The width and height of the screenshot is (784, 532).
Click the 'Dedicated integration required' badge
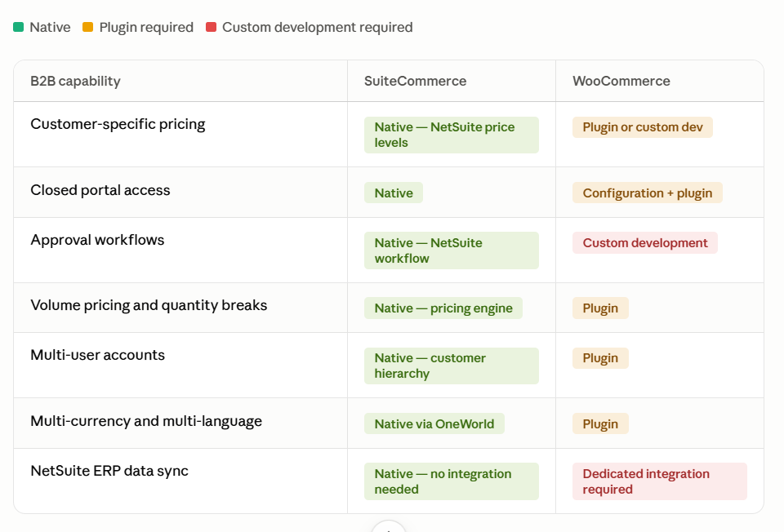(660, 481)
